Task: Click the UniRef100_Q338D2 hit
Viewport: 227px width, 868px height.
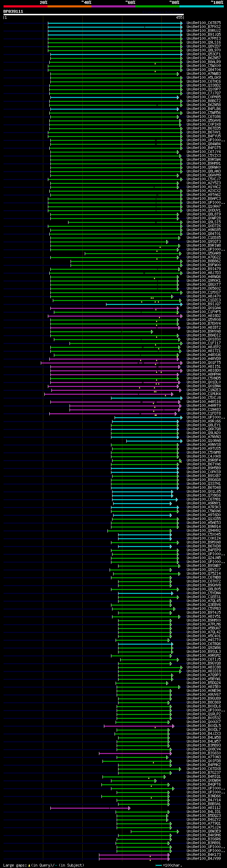Action: pos(204,86)
